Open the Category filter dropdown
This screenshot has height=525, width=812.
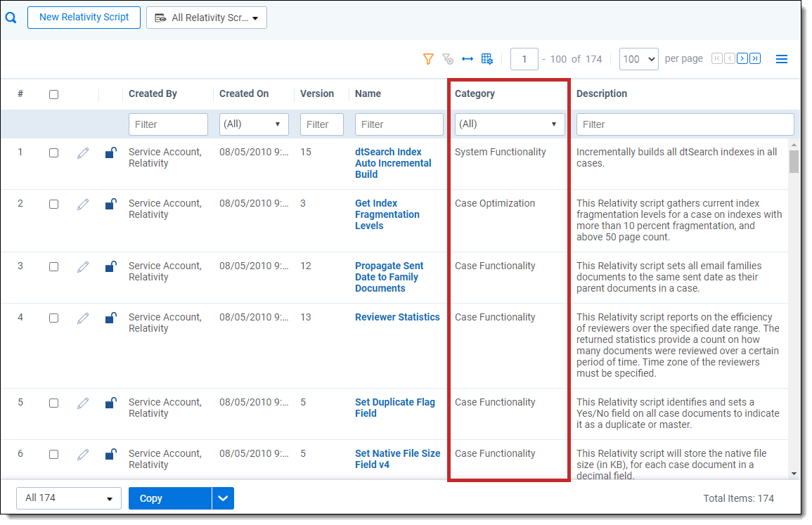510,124
